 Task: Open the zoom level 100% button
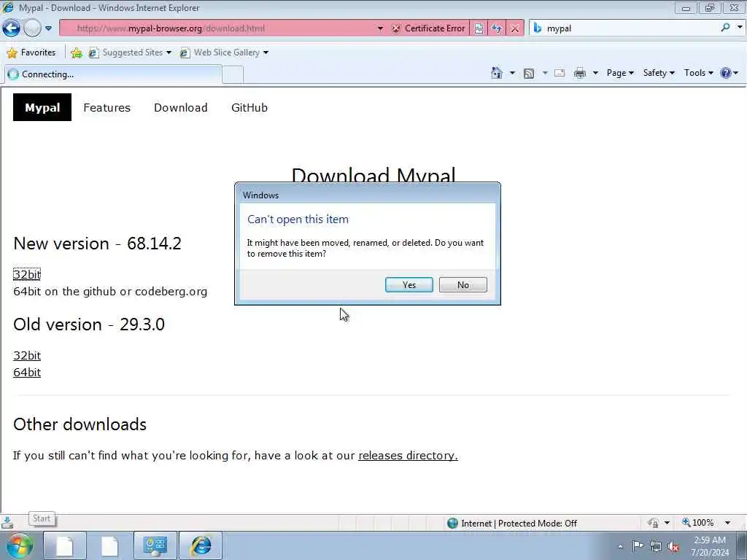pyautogui.click(x=698, y=523)
